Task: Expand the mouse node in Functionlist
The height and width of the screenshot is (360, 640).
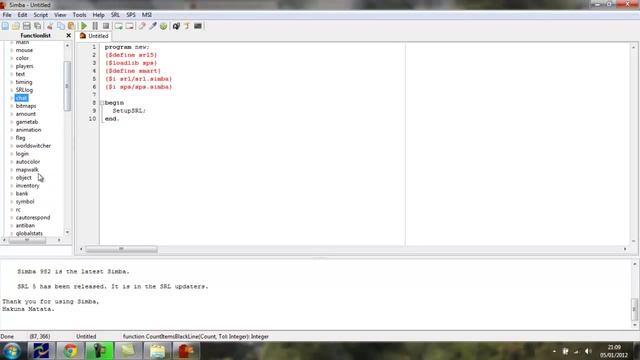Action: 12,50
